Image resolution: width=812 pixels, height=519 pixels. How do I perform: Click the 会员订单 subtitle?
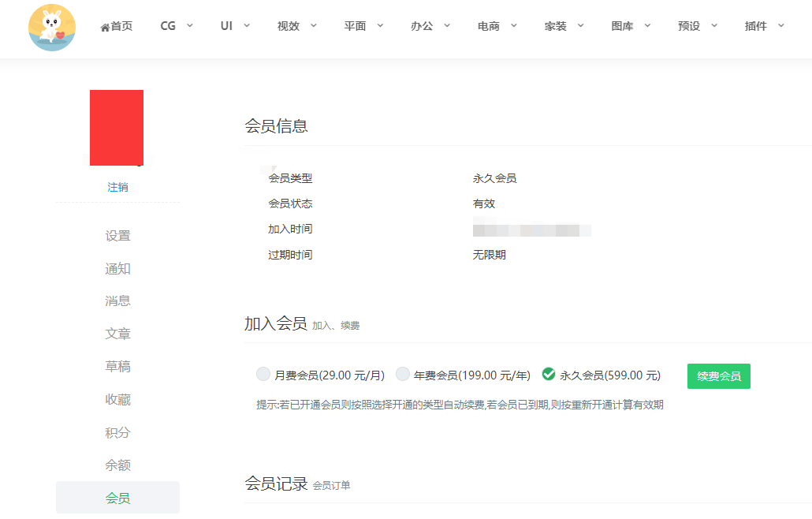pyautogui.click(x=331, y=485)
